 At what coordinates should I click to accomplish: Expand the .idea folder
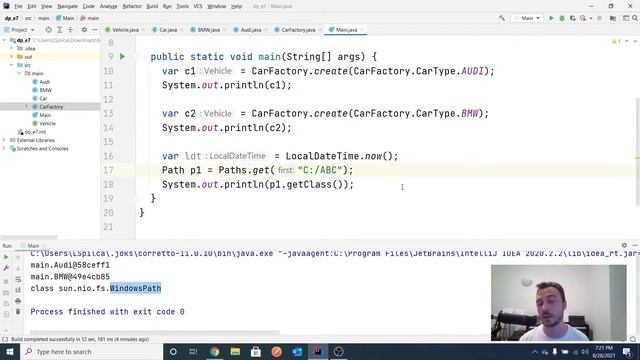click(12, 48)
